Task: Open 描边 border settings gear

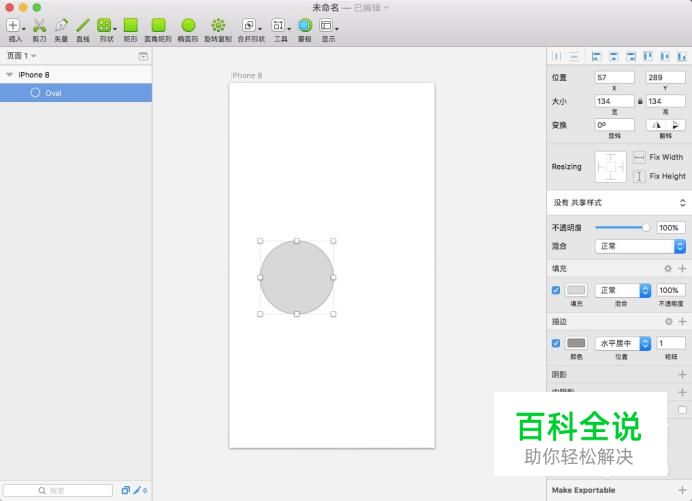Action: (669, 321)
